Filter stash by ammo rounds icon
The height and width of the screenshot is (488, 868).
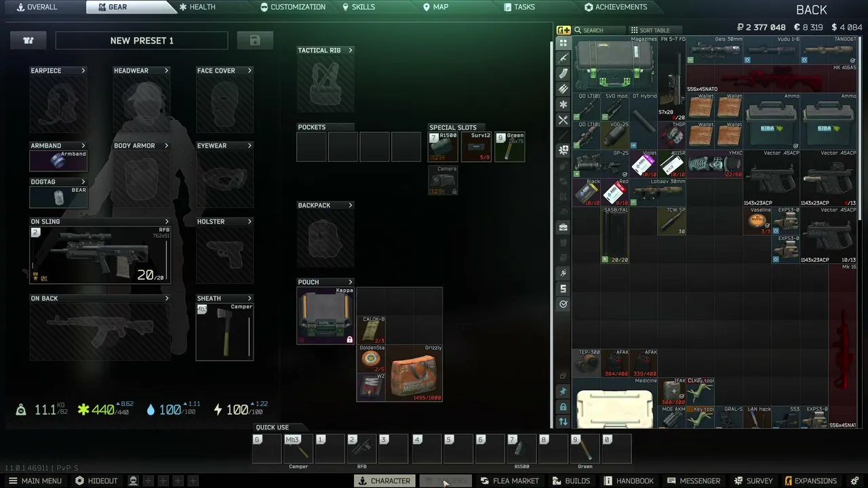pos(563,89)
